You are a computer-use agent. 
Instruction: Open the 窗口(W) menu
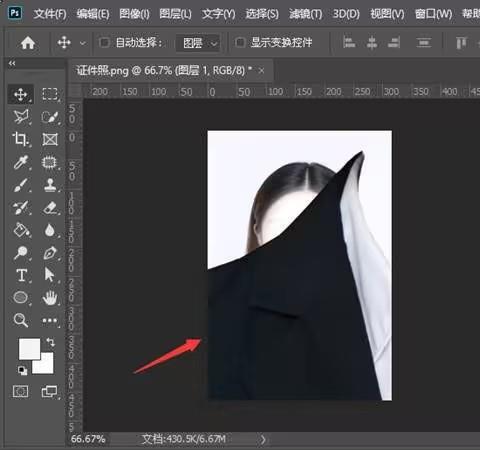pos(433,14)
